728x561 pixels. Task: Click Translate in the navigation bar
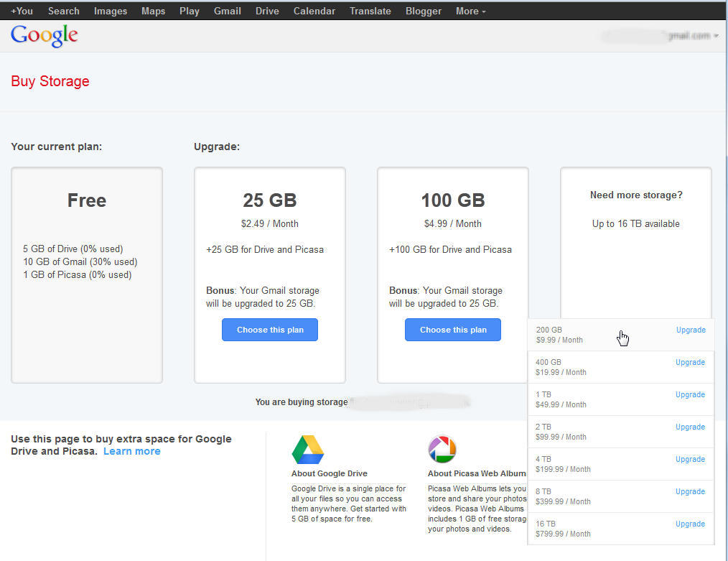370,11
